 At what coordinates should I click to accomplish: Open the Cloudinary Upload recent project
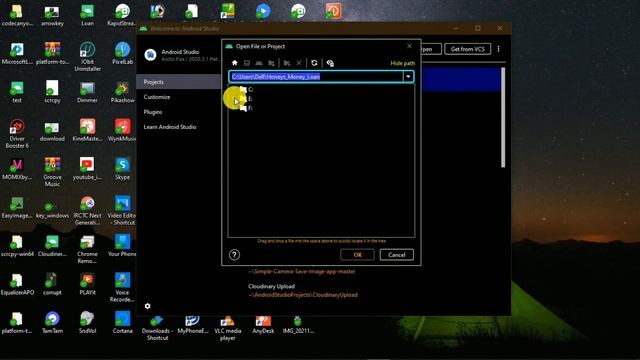coord(303,291)
